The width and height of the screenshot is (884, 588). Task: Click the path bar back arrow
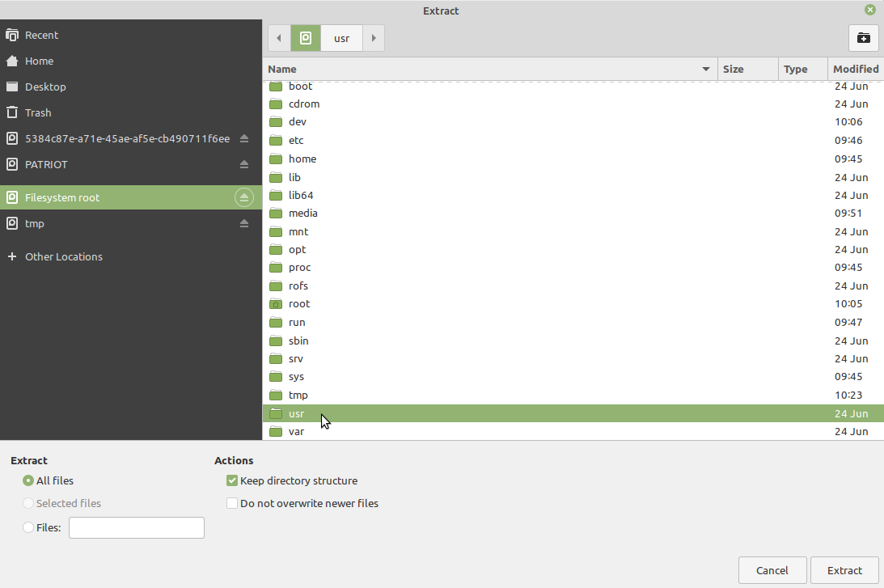[x=279, y=38]
